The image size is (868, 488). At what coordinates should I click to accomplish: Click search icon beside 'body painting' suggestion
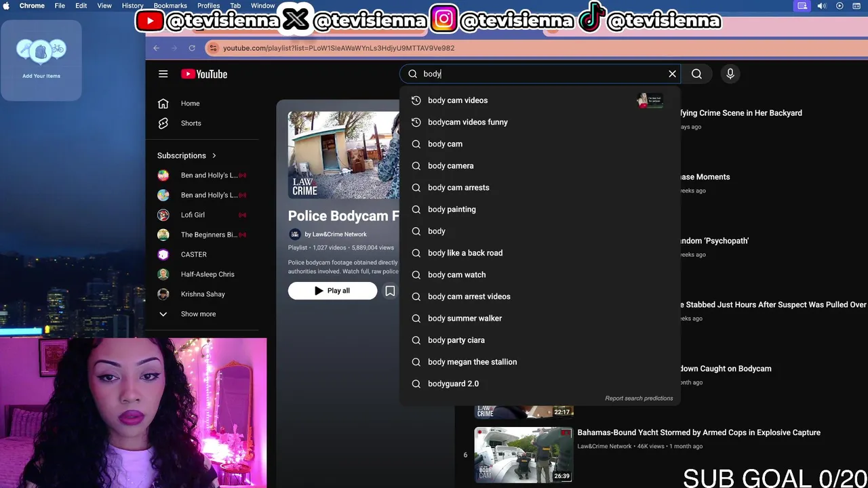(x=416, y=209)
